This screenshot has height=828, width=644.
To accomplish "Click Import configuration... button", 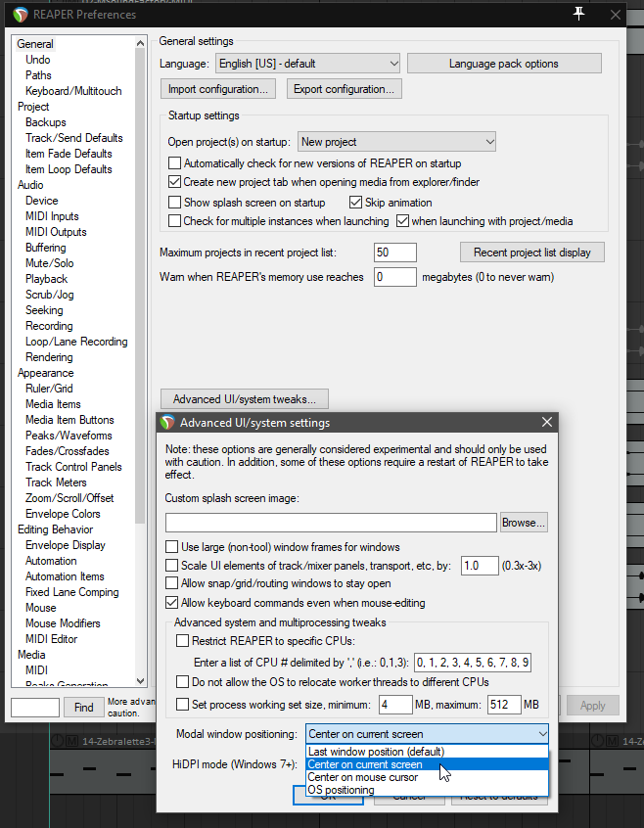I will 218,89.
